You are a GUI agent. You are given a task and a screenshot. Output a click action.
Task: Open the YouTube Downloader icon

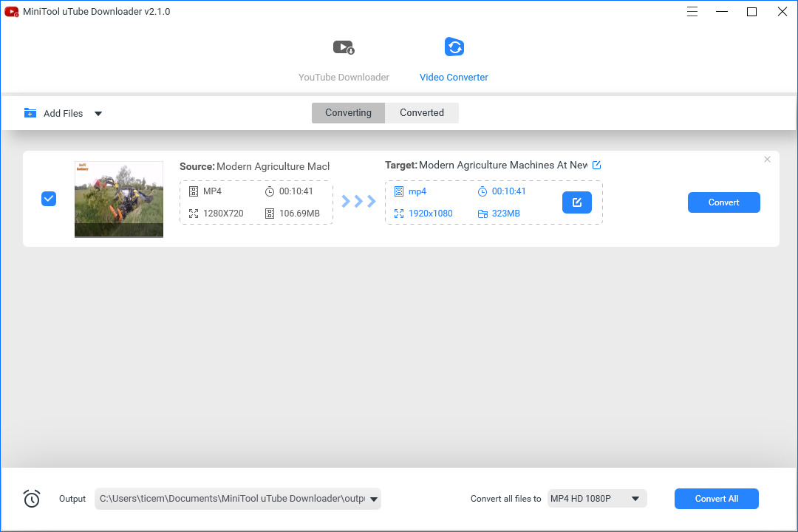pos(344,47)
